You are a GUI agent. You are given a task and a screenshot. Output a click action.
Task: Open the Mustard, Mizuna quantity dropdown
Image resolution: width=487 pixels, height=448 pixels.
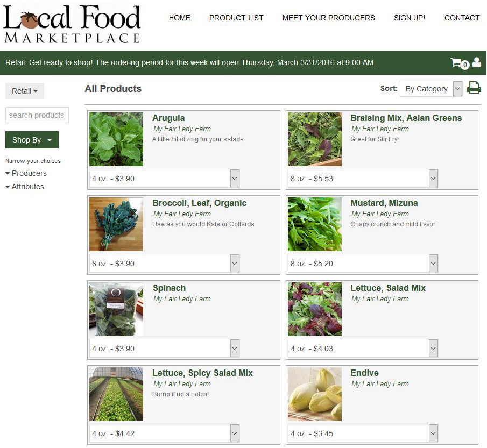[x=363, y=264]
